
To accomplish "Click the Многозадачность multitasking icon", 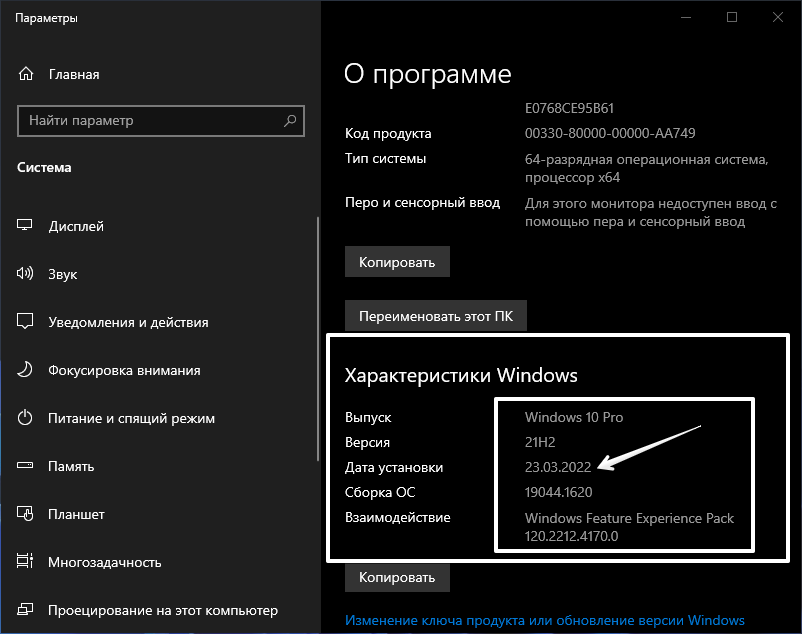I will point(27,562).
